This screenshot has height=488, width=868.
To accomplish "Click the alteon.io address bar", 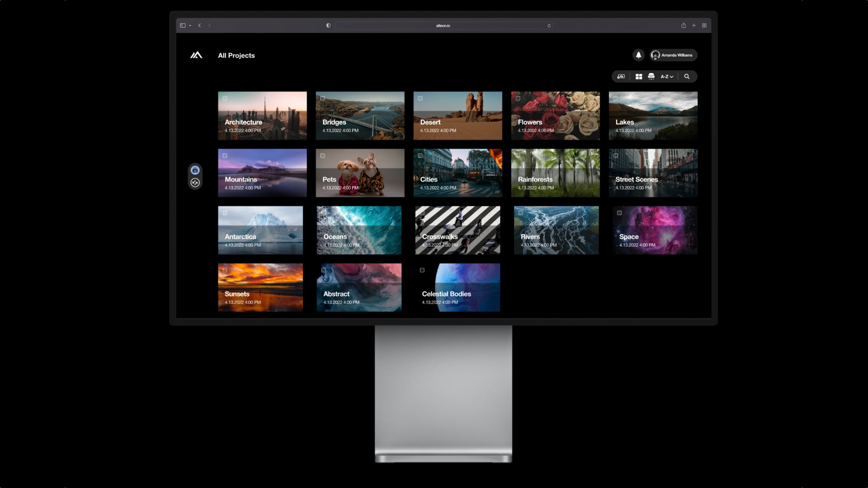I will [443, 26].
